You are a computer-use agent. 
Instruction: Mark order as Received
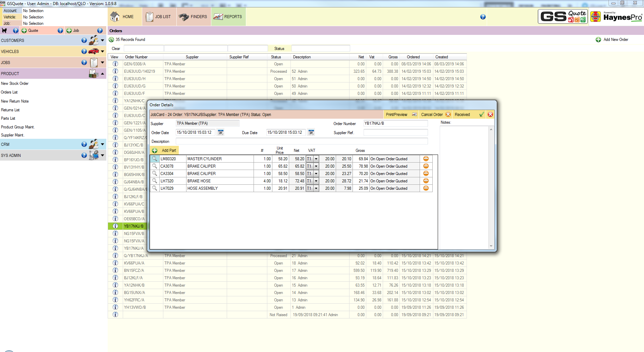(469, 115)
